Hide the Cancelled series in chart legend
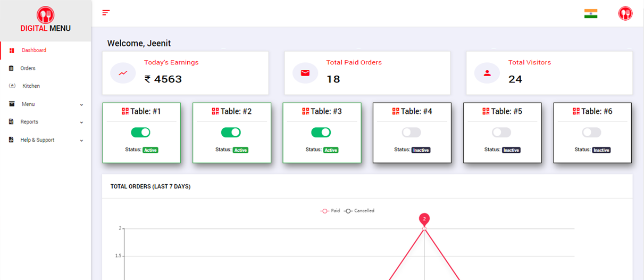The width and height of the screenshot is (644, 280). [x=359, y=211]
